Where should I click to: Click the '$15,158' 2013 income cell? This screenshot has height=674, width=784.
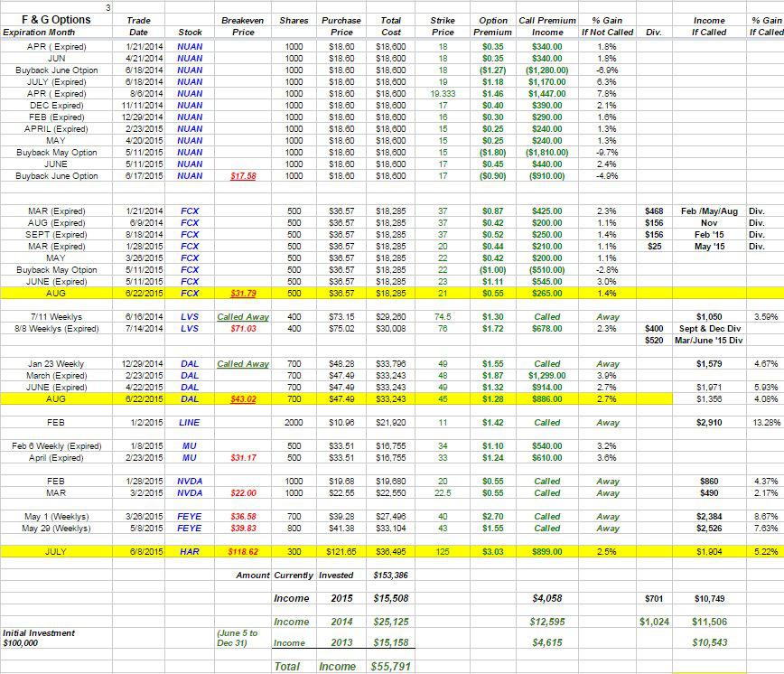[390, 642]
